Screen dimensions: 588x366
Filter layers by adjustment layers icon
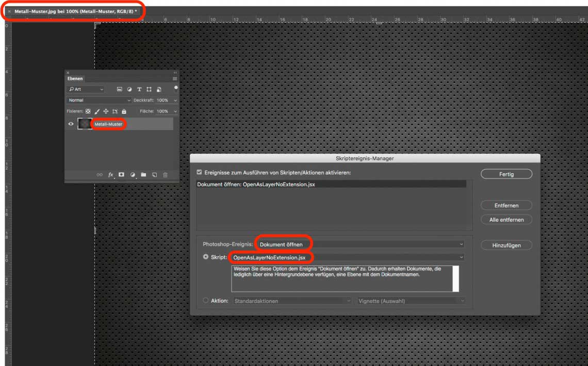tap(129, 89)
